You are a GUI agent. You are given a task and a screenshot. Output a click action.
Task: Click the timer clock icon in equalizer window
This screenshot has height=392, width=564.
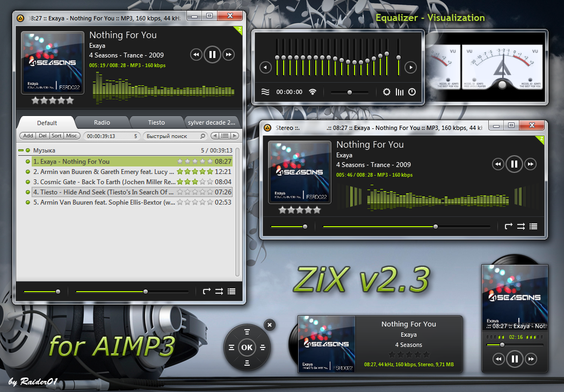(x=412, y=92)
